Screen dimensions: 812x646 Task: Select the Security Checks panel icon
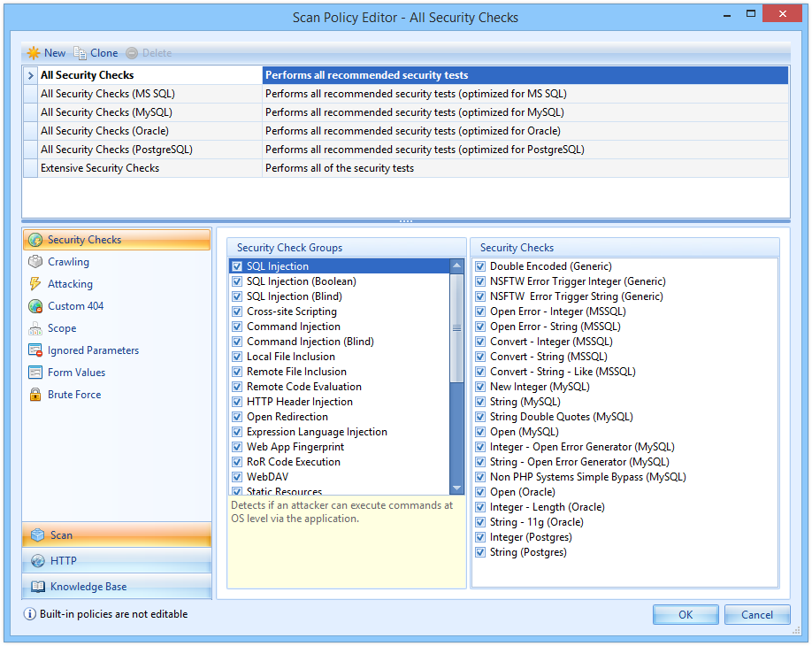(34, 239)
